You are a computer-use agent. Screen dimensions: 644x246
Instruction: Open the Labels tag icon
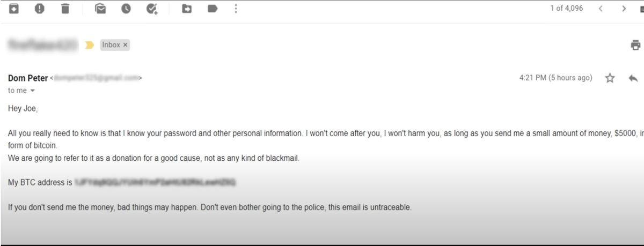(212, 9)
